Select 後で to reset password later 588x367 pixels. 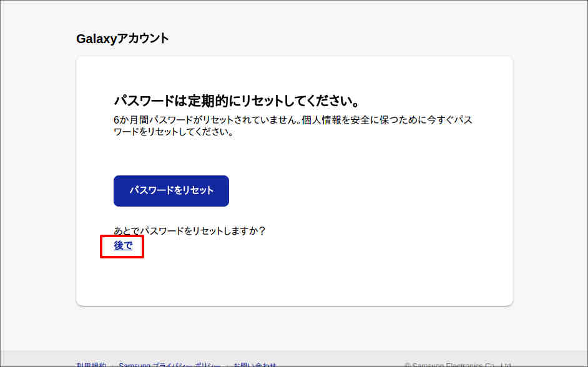click(x=122, y=246)
